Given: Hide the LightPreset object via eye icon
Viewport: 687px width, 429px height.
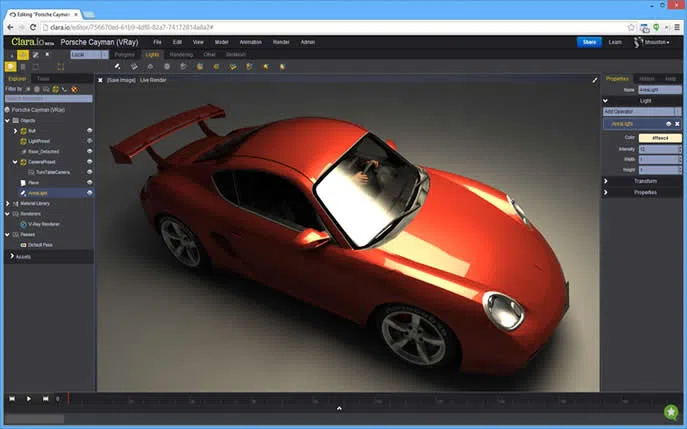Looking at the screenshot, I should [89, 141].
